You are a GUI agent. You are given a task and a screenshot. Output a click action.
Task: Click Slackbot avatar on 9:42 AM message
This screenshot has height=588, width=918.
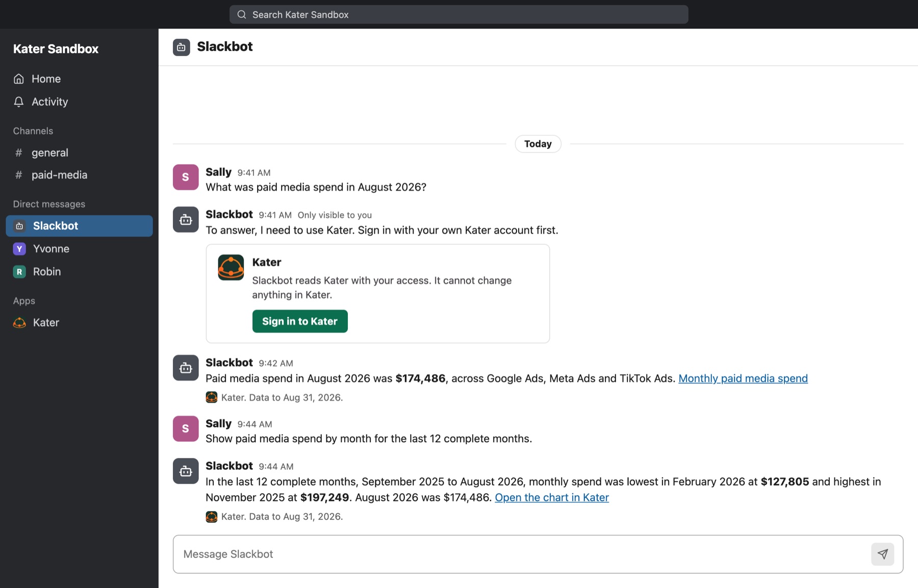tap(186, 368)
